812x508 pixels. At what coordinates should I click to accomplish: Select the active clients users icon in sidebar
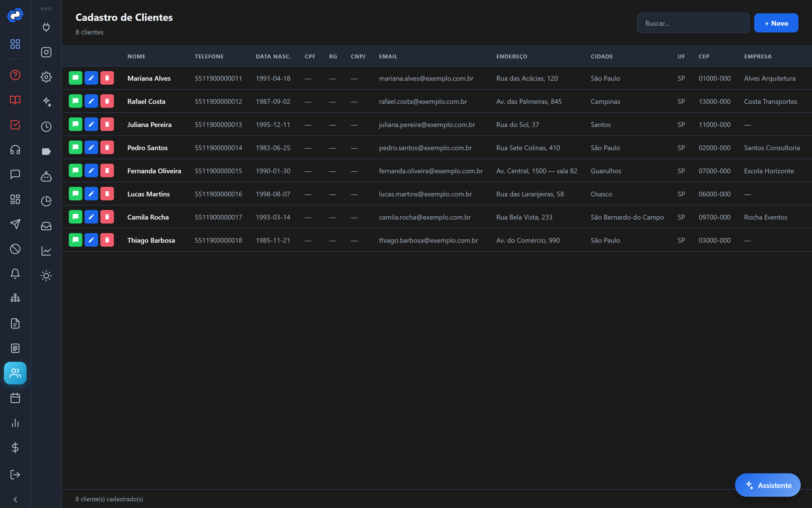coord(15,373)
